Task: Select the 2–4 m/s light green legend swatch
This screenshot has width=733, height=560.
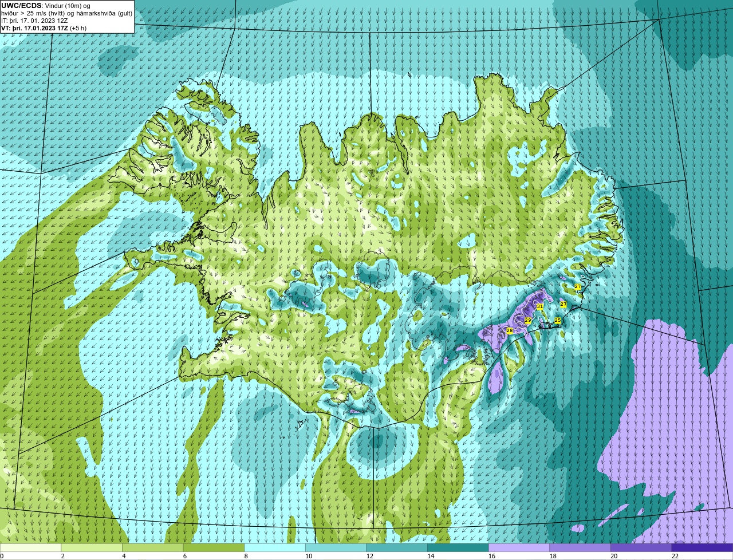Action: click(x=92, y=547)
